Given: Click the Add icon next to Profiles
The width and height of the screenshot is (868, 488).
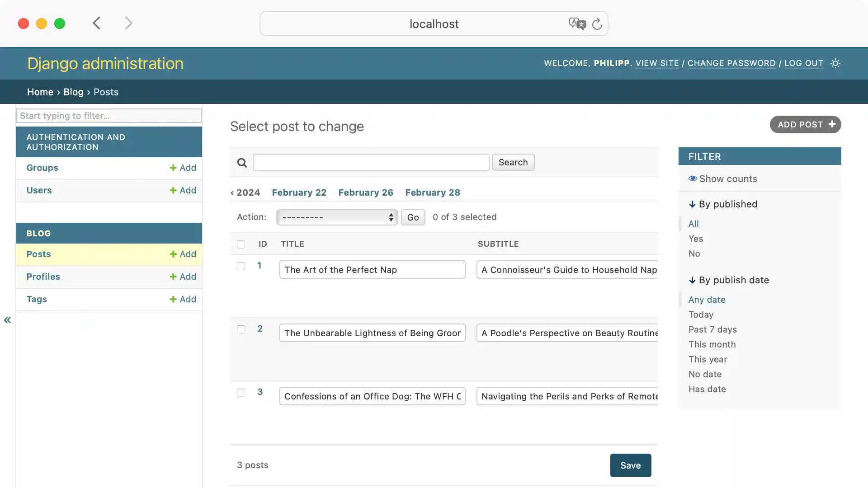Looking at the screenshot, I should coord(173,277).
